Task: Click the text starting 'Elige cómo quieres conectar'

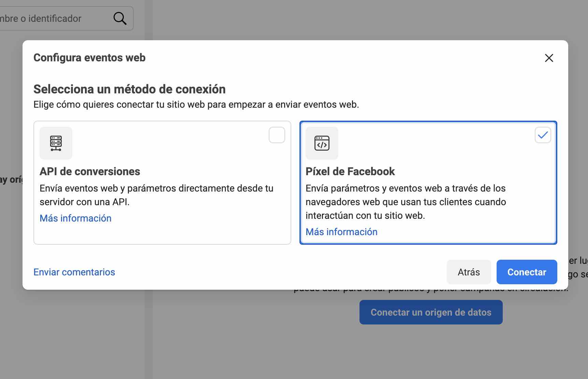Action: click(x=196, y=105)
